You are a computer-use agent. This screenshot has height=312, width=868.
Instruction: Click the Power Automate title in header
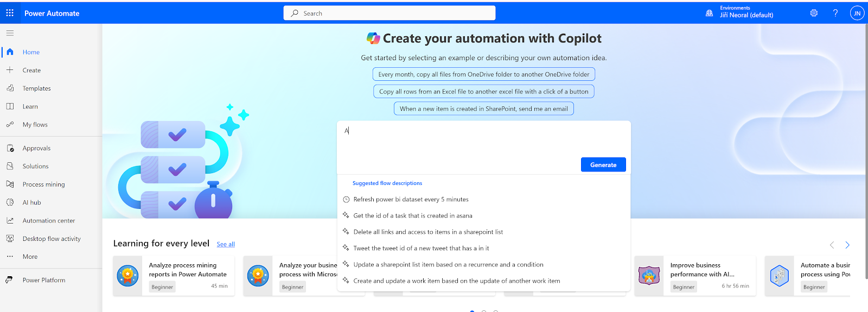pos(52,13)
